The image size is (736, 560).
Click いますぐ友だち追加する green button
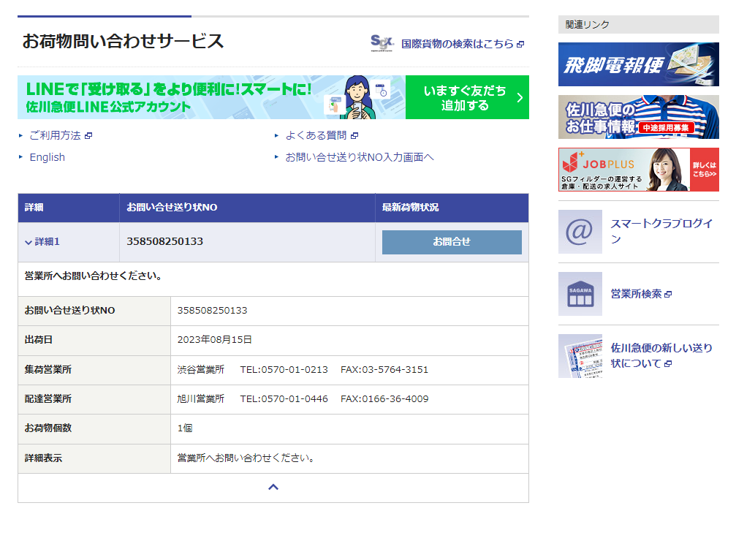(467, 98)
